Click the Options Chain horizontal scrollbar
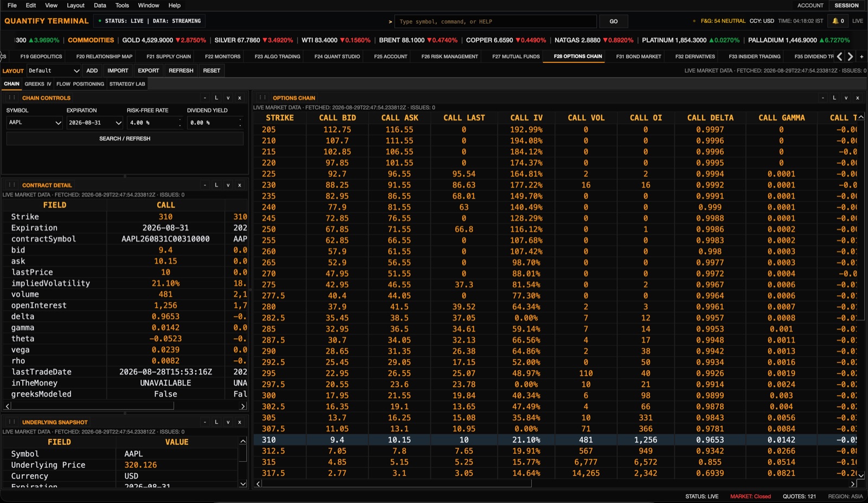Image resolution: width=868 pixels, height=503 pixels. tap(397, 483)
